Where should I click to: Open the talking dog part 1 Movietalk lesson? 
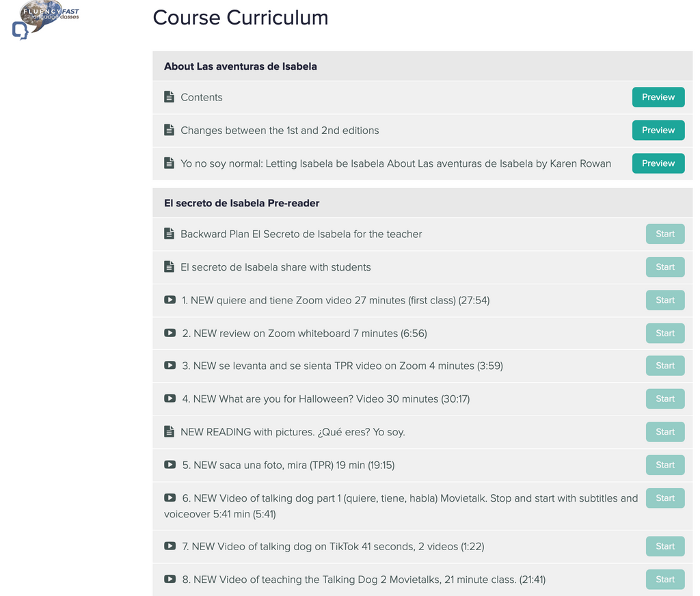pos(401,506)
